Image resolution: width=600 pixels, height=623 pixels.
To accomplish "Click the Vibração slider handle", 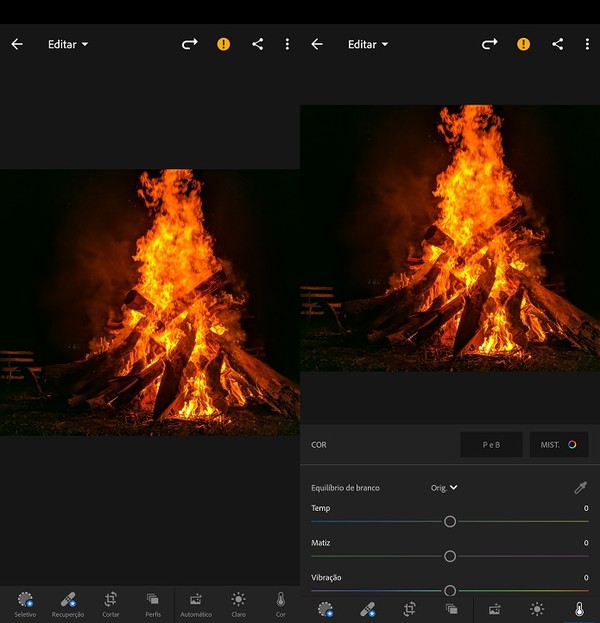I will (450, 590).
